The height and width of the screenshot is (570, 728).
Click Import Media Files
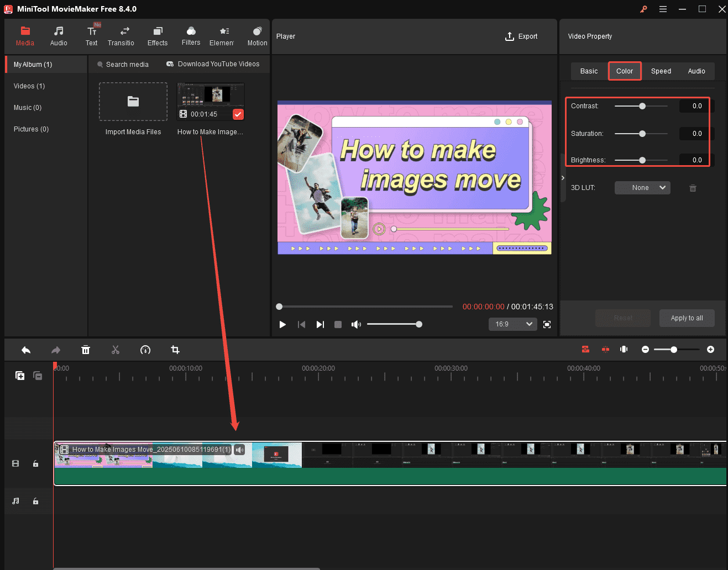[x=133, y=102]
